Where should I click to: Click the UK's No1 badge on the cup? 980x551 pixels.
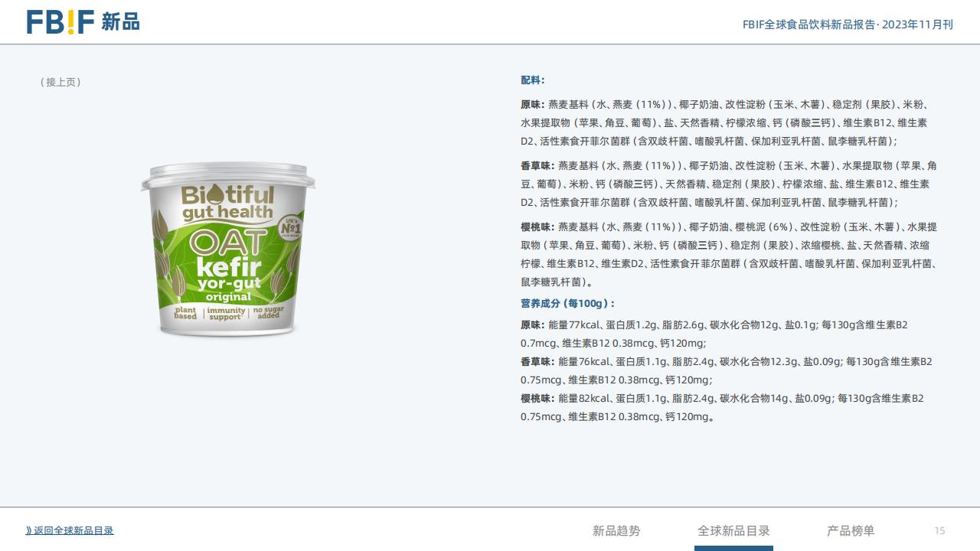coord(290,227)
